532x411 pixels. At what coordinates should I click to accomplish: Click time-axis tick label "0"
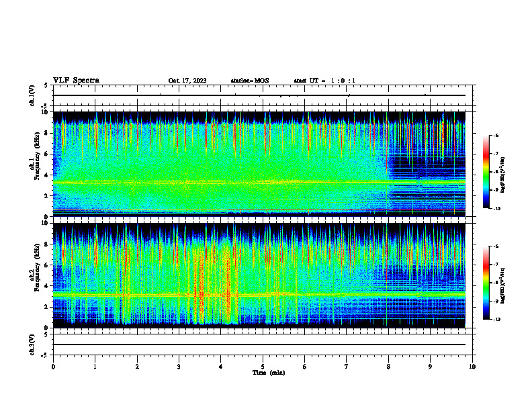coord(53,367)
